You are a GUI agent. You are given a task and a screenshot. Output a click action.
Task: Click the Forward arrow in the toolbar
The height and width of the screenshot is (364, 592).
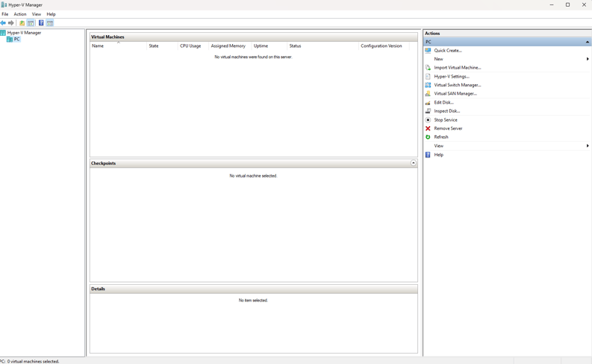pos(11,23)
